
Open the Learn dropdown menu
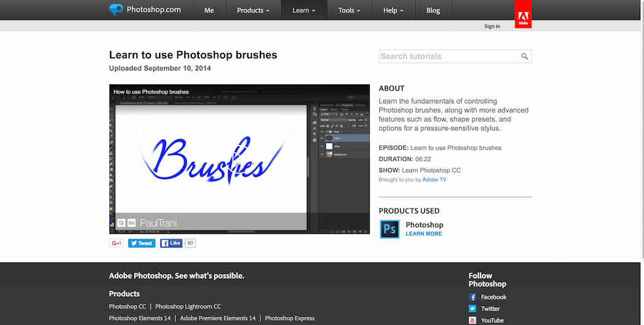[x=304, y=10]
